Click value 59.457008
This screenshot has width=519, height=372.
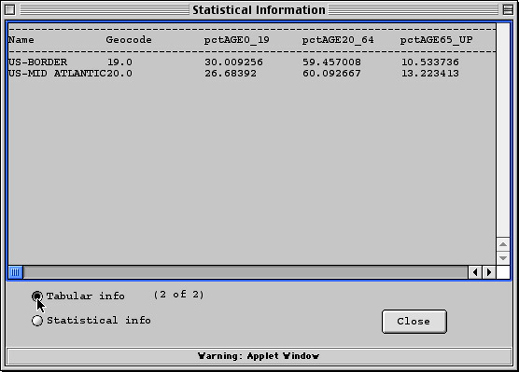[332, 62]
